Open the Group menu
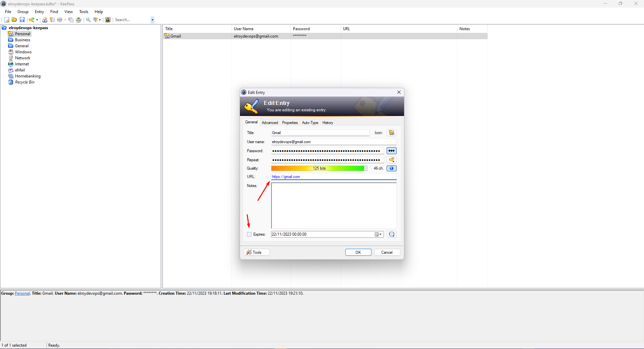The image size is (644, 349). pyautogui.click(x=23, y=12)
